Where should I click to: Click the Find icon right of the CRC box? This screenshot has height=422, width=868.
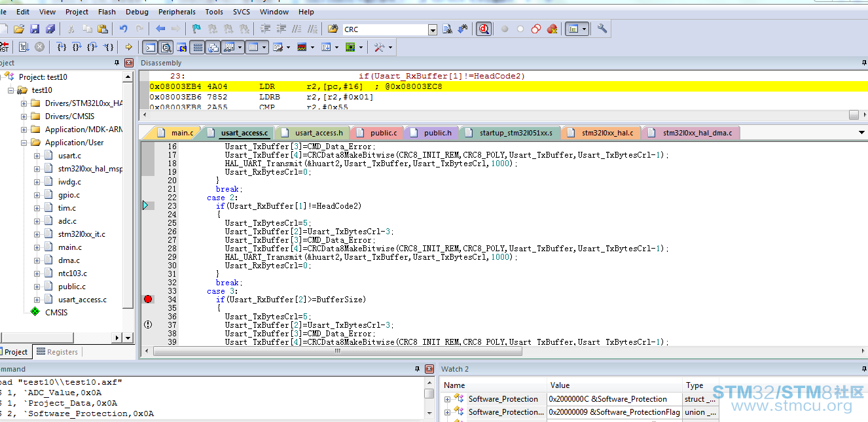[448, 29]
